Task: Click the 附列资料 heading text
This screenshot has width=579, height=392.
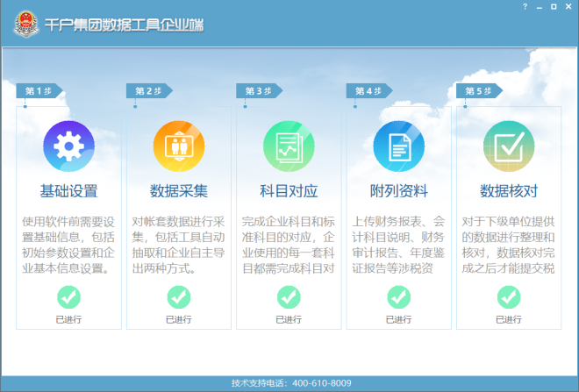Action: click(398, 191)
